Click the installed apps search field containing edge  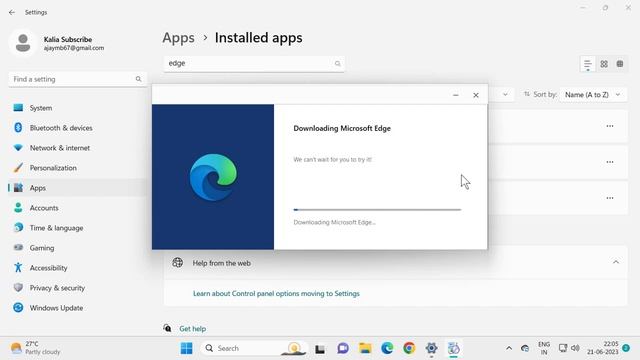click(254, 64)
